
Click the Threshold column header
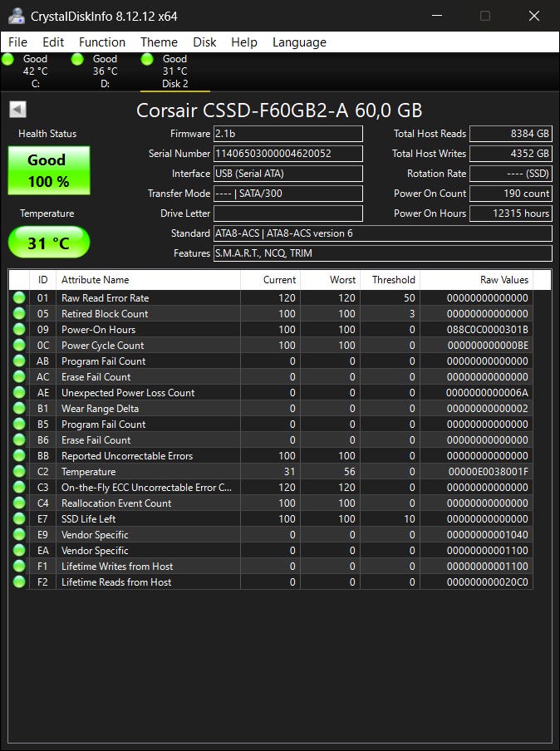pos(390,280)
